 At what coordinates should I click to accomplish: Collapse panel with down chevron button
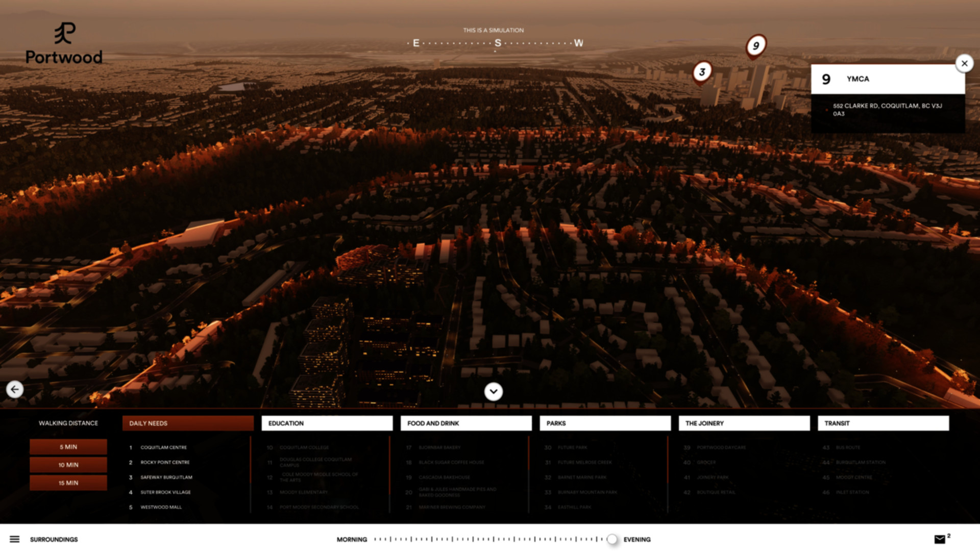pyautogui.click(x=493, y=391)
